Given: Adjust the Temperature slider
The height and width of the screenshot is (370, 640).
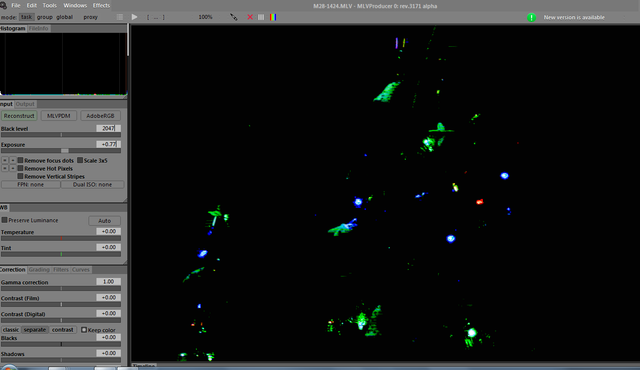Looking at the screenshot, I should 61,238.
